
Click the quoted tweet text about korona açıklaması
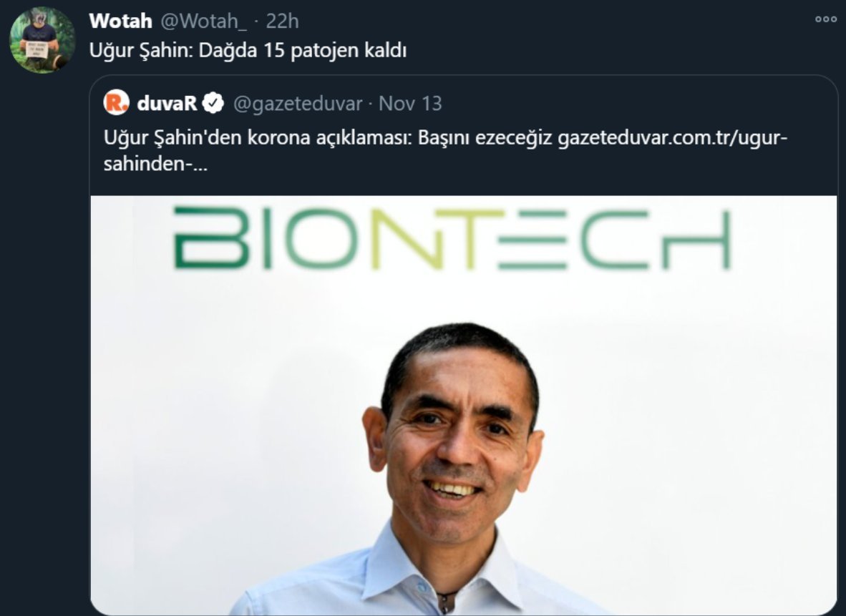(x=328, y=138)
